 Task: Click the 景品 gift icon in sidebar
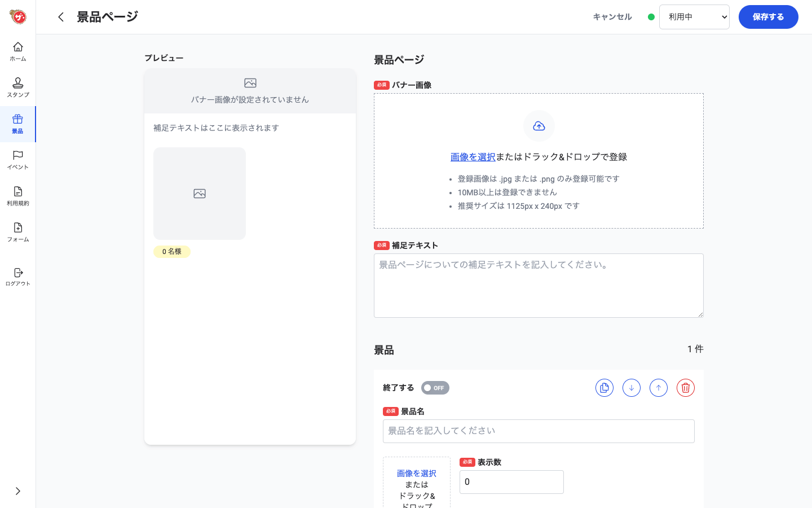tap(17, 124)
